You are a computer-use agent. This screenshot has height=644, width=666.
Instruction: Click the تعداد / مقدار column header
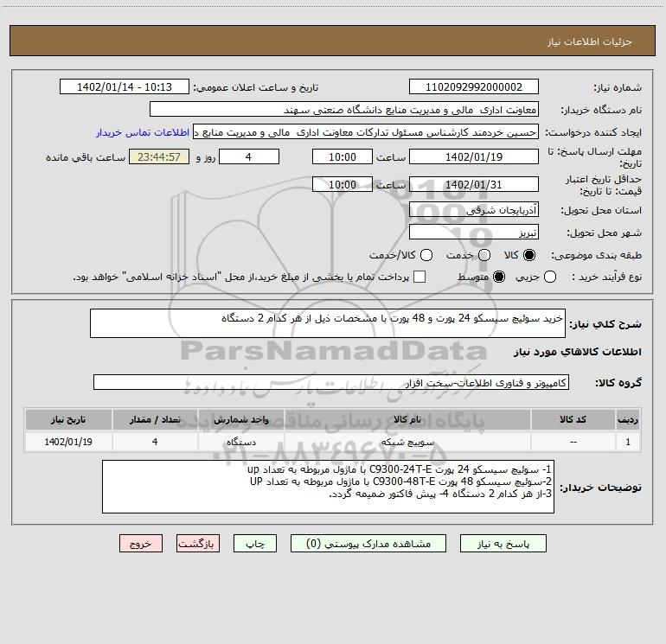coord(155,419)
